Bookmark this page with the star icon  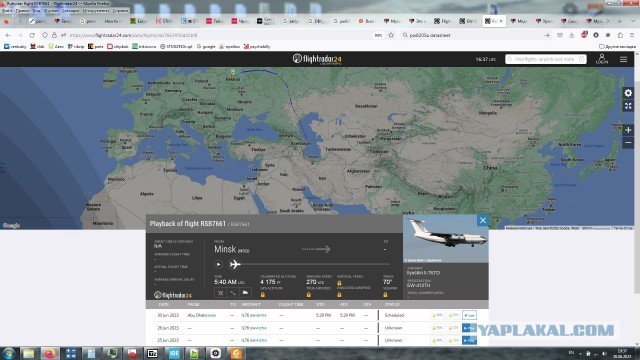pyautogui.click(x=391, y=36)
